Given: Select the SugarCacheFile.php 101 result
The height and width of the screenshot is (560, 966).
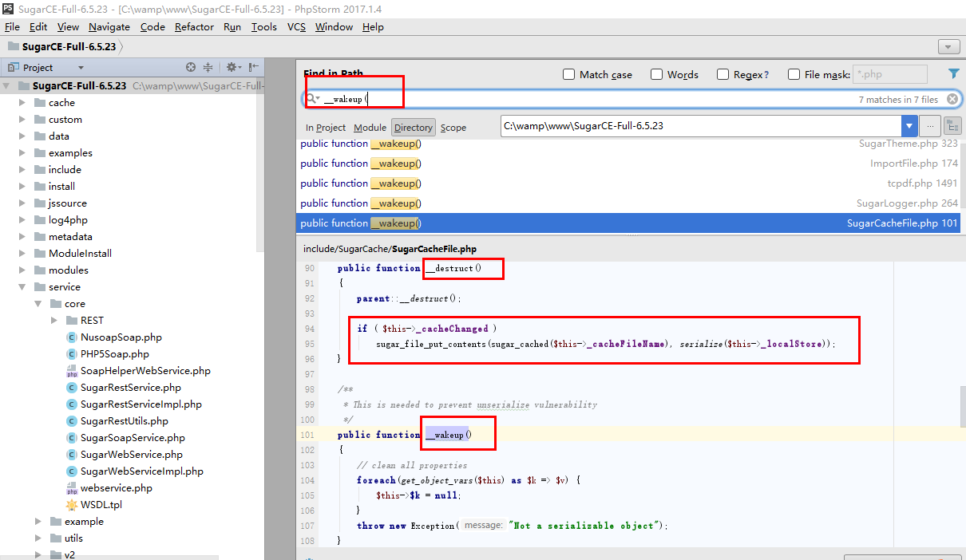Looking at the screenshot, I should [x=629, y=223].
